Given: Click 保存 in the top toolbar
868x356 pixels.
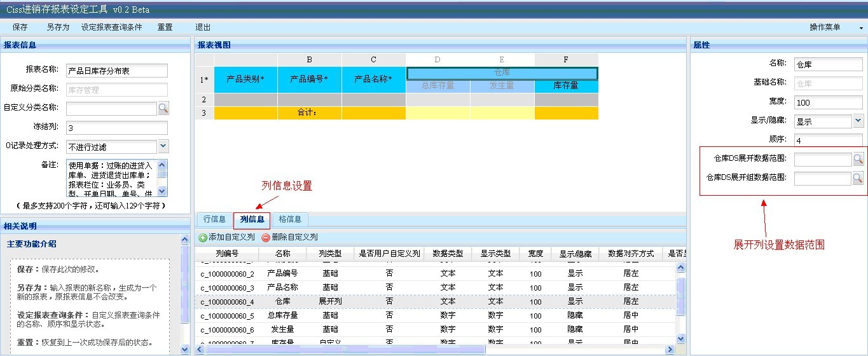Looking at the screenshot, I should click(x=20, y=27).
